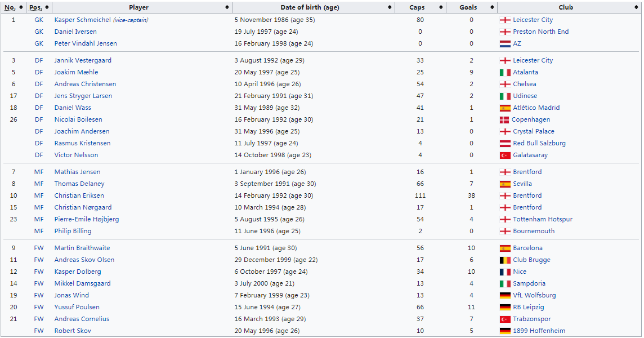This screenshot has height=338, width=644.
Task: Click MF position link for Mathias Jensen
Action: coord(39,171)
